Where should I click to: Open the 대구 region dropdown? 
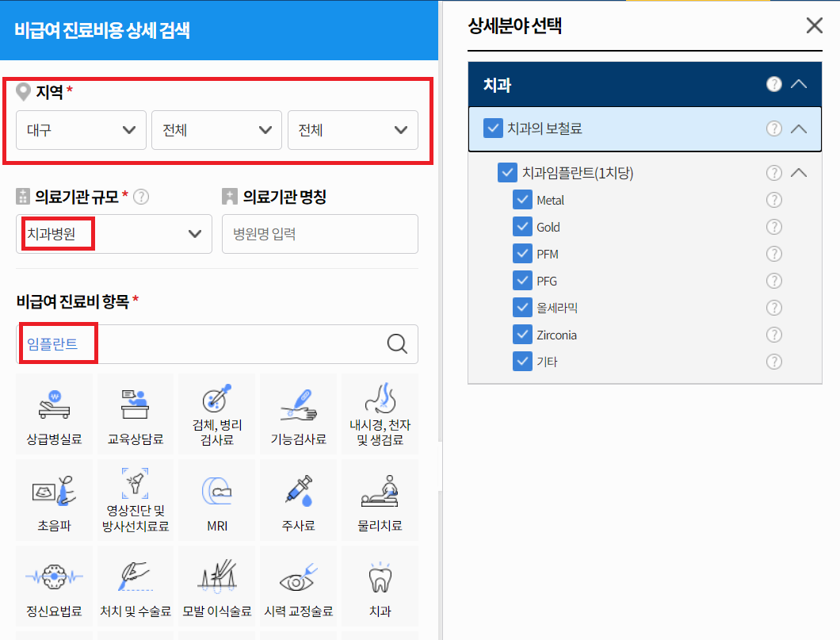[81, 130]
